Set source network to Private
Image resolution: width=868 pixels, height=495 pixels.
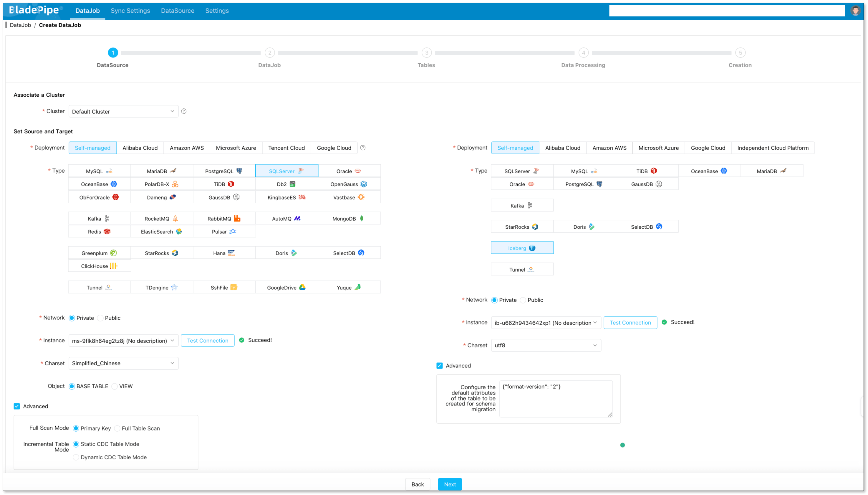[72, 318]
